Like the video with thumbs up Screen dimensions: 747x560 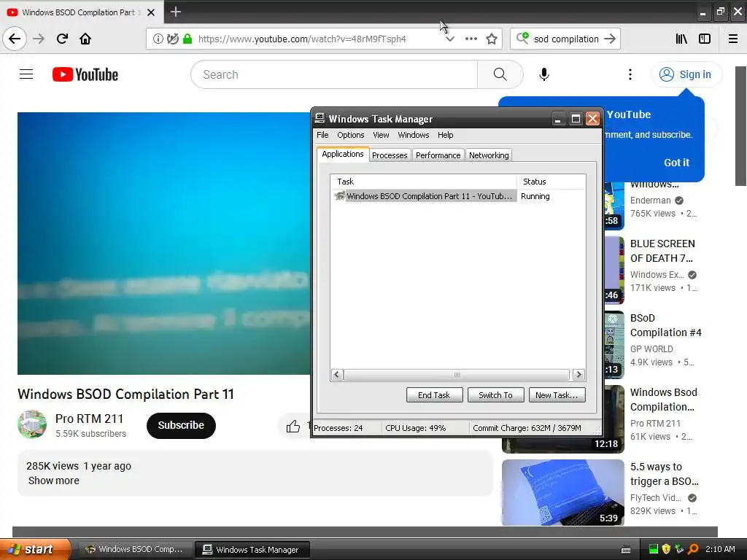pyautogui.click(x=293, y=426)
